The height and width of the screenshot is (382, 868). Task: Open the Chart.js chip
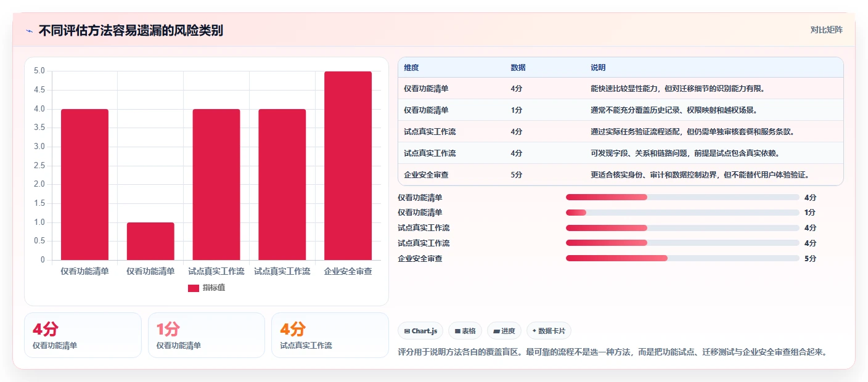[x=420, y=331]
